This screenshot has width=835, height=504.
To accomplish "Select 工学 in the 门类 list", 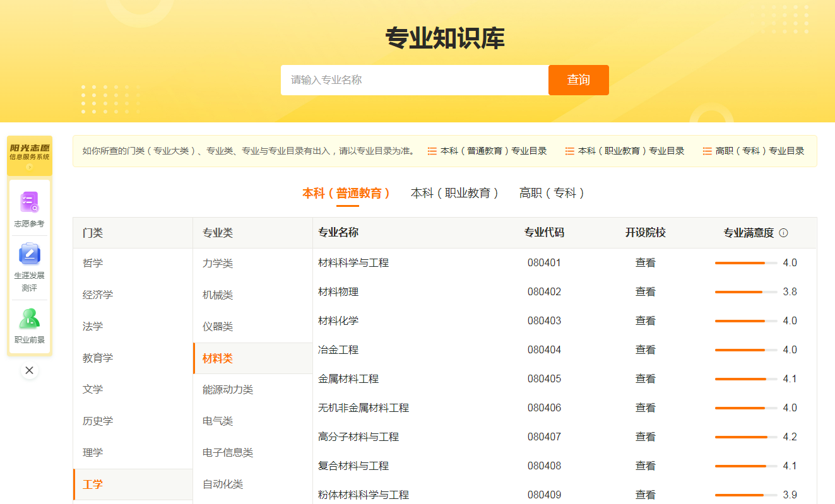I will click(x=133, y=484).
